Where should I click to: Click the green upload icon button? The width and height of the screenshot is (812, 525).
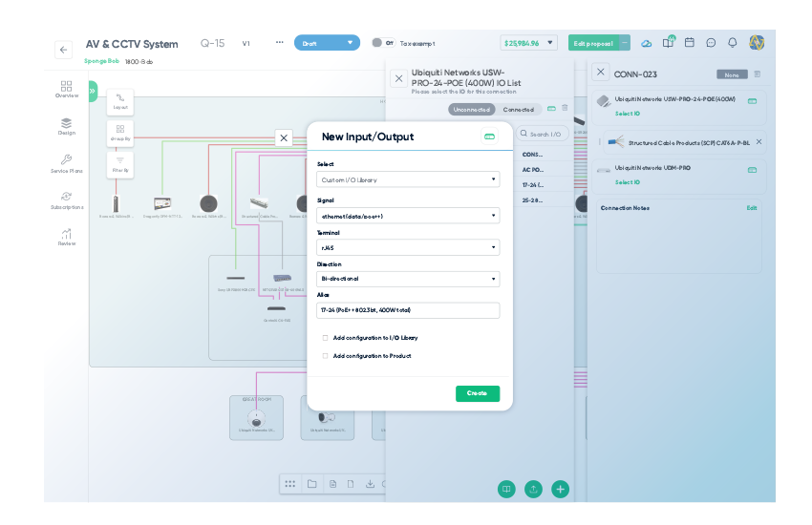click(x=533, y=489)
